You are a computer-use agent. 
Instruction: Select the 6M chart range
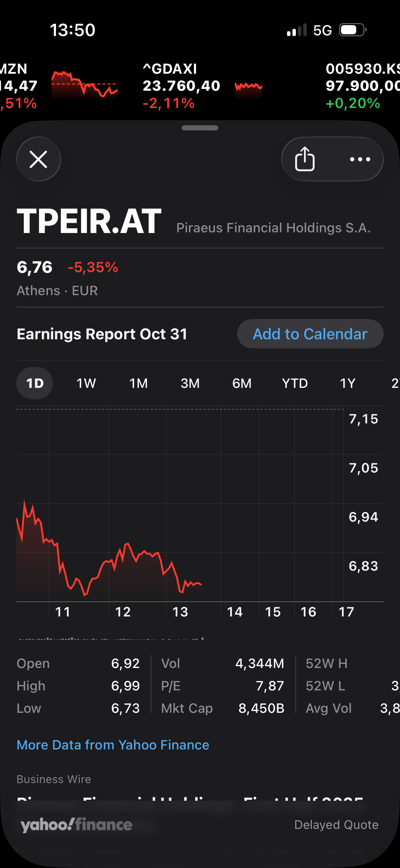tap(242, 383)
